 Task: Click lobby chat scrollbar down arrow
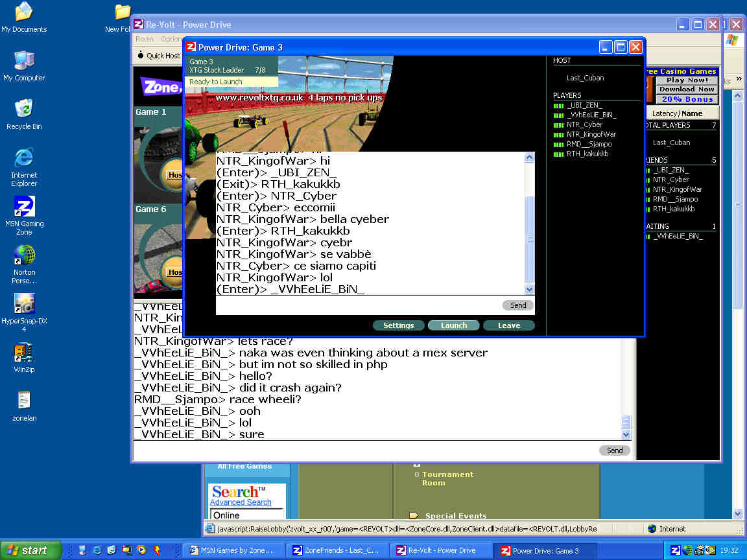[x=626, y=434]
